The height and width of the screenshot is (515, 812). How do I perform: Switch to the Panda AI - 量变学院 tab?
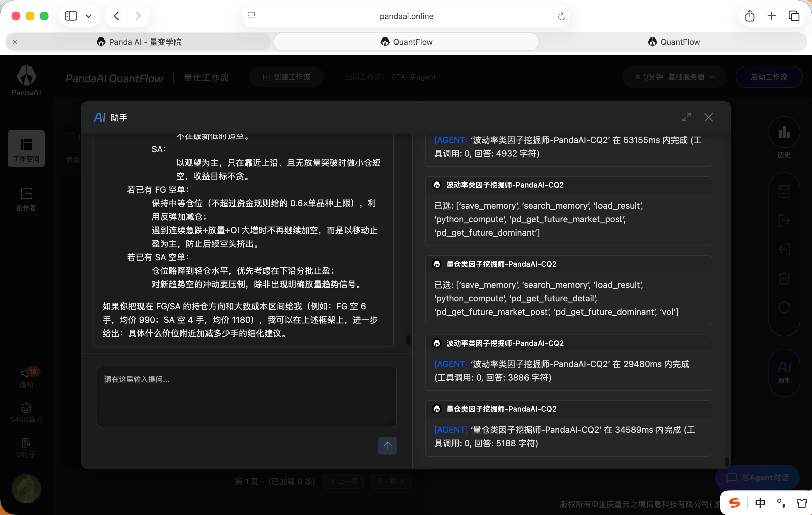(138, 41)
